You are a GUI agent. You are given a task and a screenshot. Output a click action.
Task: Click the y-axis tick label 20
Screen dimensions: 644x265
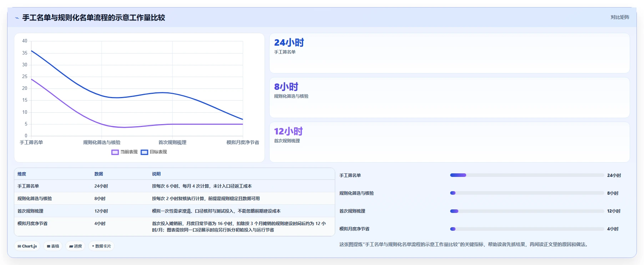(25, 88)
